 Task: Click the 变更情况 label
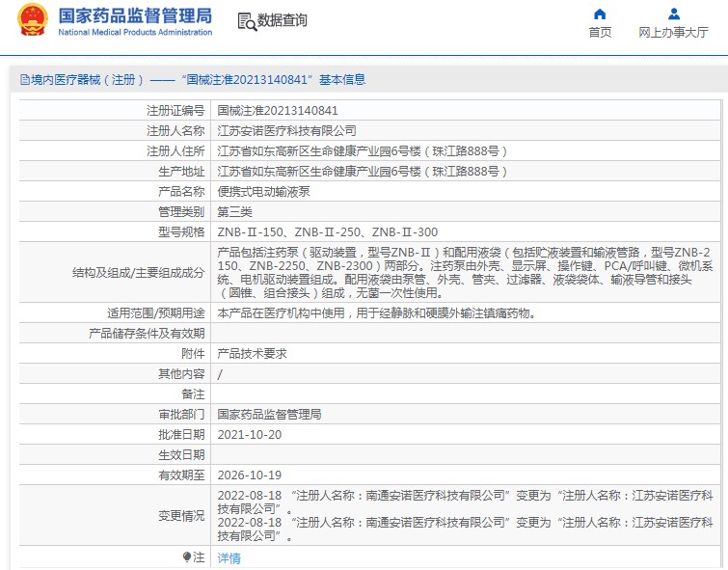[x=181, y=516]
